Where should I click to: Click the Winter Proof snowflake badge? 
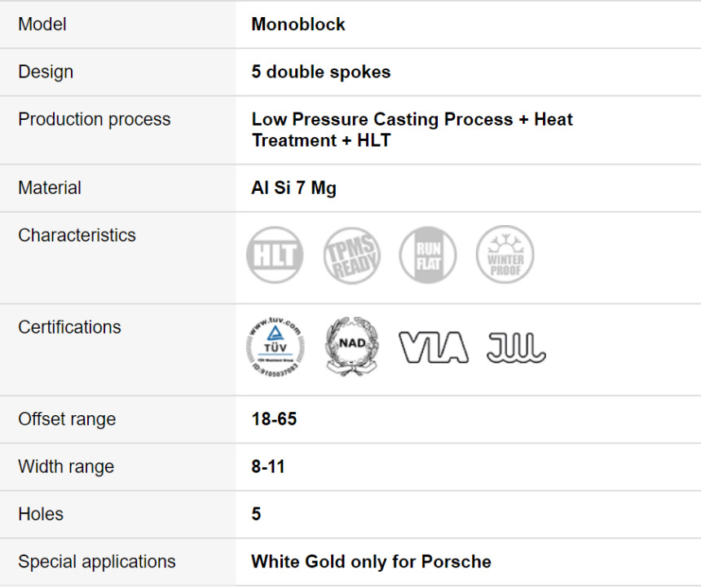tap(505, 254)
